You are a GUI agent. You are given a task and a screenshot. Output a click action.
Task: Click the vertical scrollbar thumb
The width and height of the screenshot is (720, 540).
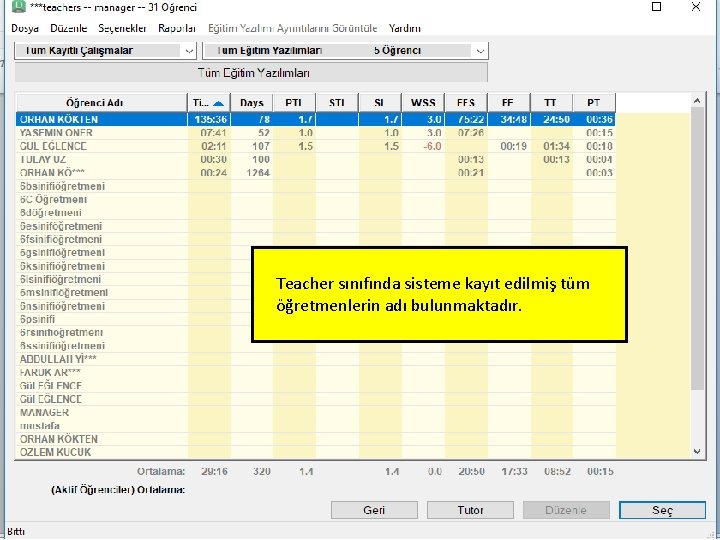coord(697,248)
